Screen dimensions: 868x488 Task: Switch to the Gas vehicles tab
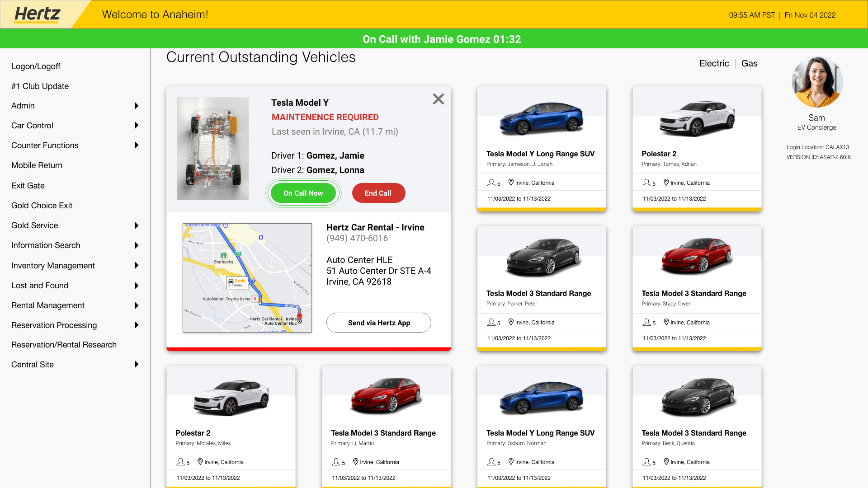point(749,63)
